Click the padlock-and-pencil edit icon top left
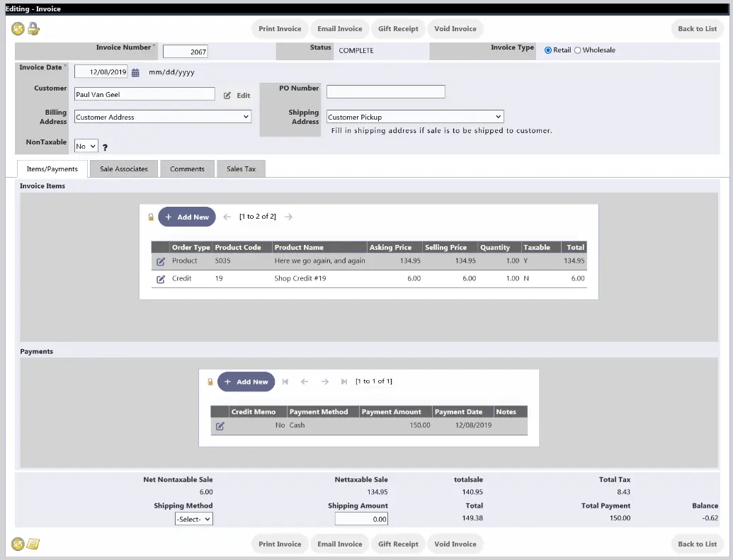Viewport: 733px width, 560px height. pos(34,28)
